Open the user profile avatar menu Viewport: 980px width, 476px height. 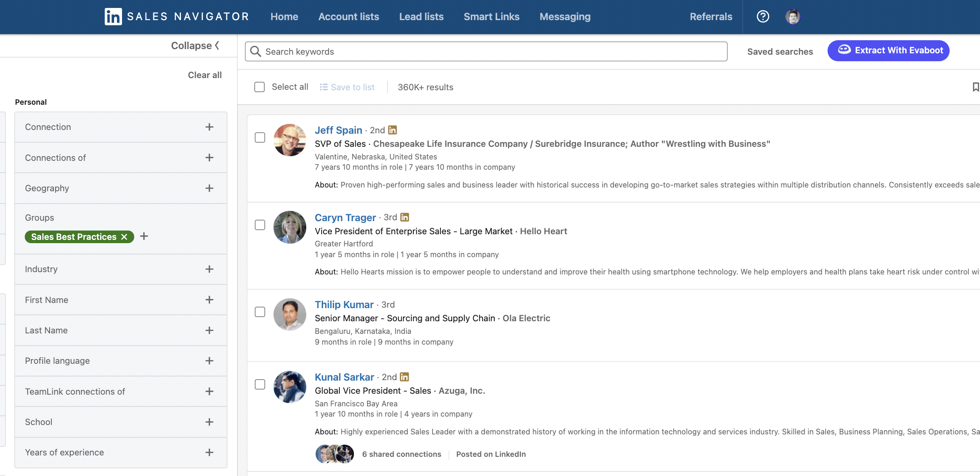pyautogui.click(x=793, y=17)
